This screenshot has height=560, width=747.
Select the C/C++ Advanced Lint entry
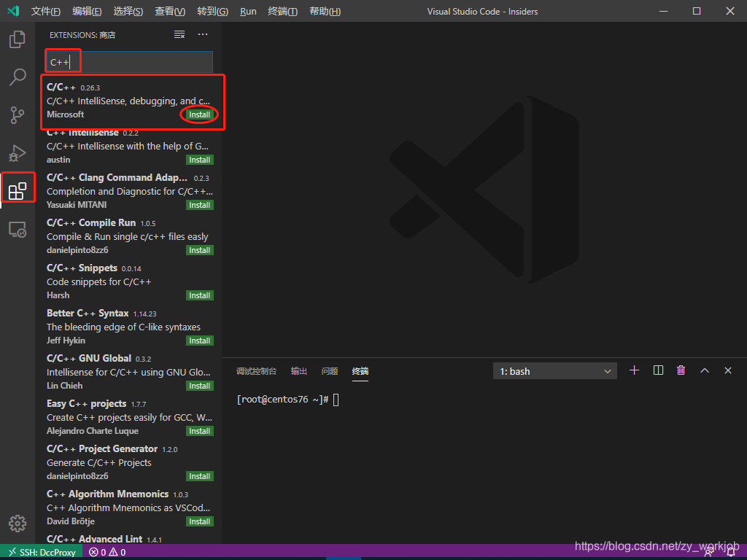pyautogui.click(x=94, y=539)
